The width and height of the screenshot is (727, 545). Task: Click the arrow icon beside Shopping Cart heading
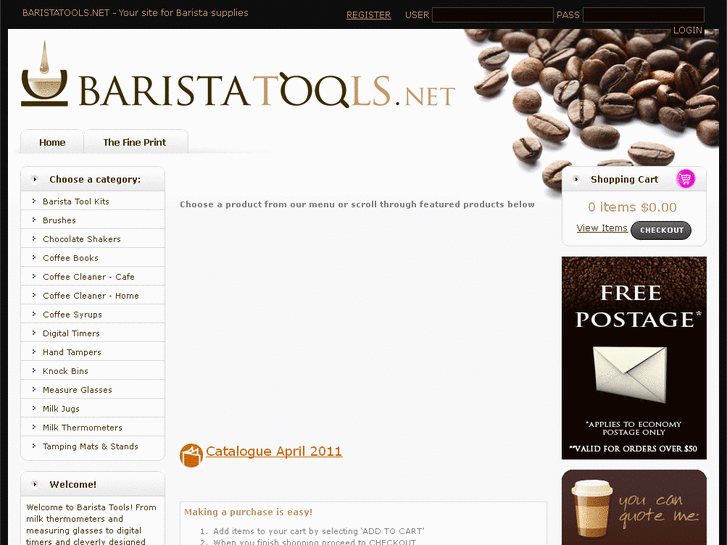[576, 179]
